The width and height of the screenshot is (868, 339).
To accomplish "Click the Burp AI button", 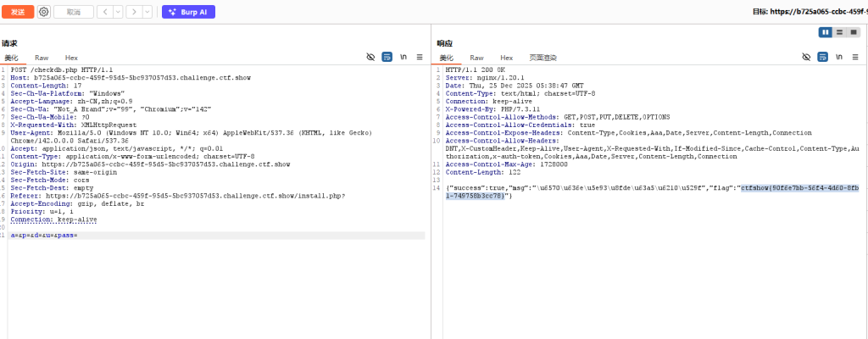I will (188, 12).
